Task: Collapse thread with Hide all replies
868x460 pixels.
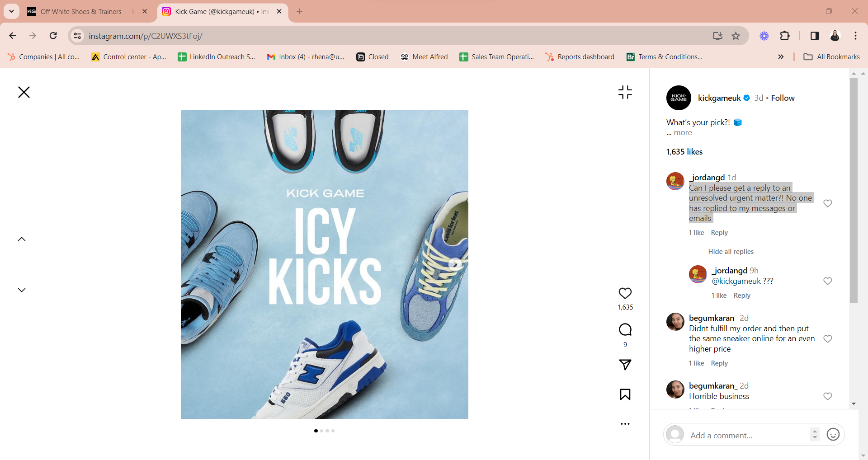Action: (731, 252)
